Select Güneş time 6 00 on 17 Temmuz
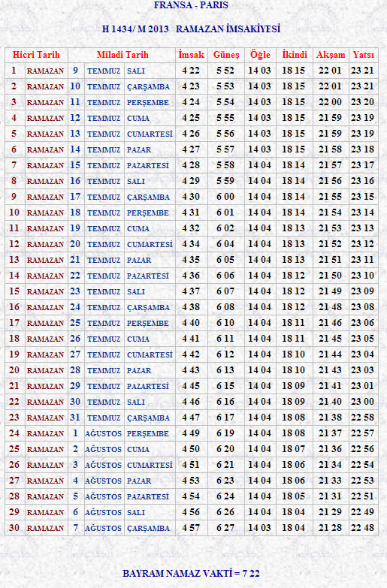This screenshot has width=387, height=588. 225,197
